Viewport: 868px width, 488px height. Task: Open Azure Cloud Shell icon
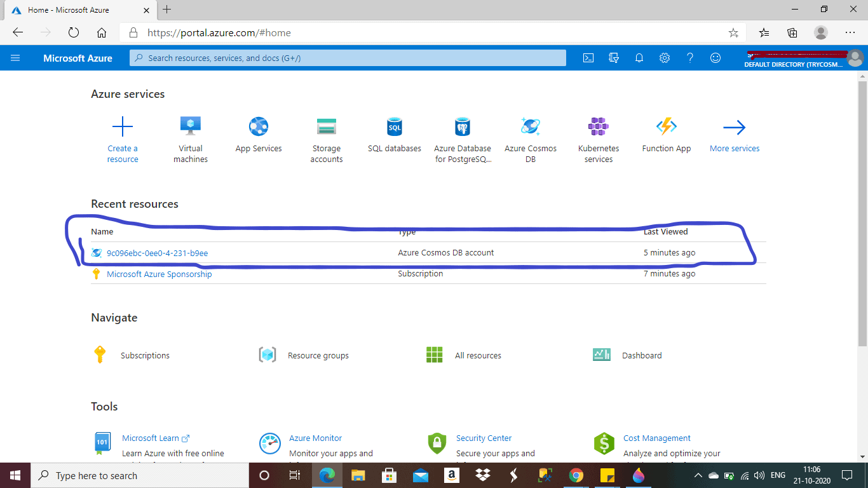[x=588, y=58]
